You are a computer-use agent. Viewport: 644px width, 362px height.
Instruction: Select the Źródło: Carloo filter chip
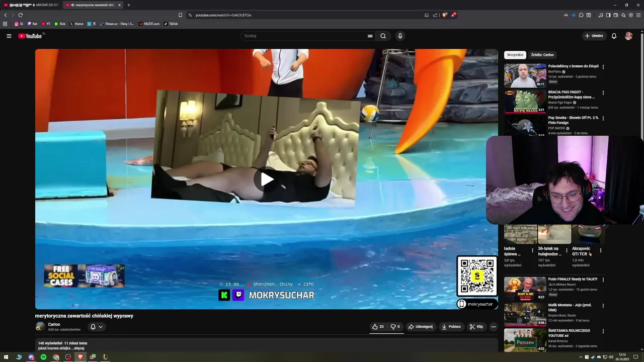click(x=542, y=55)
